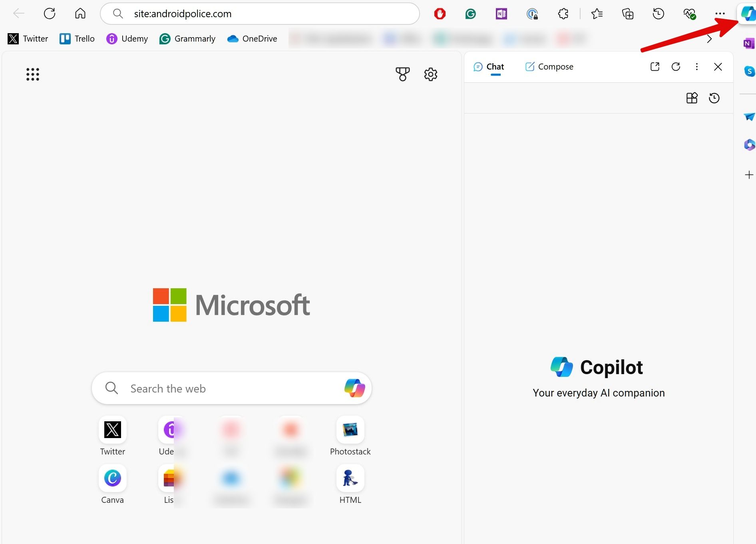Open Favorites star list icon
756x544 pixels.
pyautogui.click(x=597, y=14)
